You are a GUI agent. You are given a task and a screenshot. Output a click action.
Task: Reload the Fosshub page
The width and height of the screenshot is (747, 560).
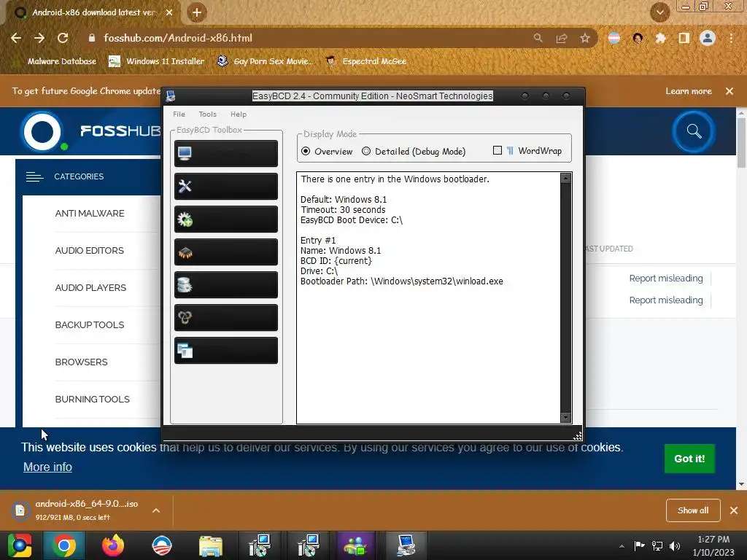(x=63, y=38)
